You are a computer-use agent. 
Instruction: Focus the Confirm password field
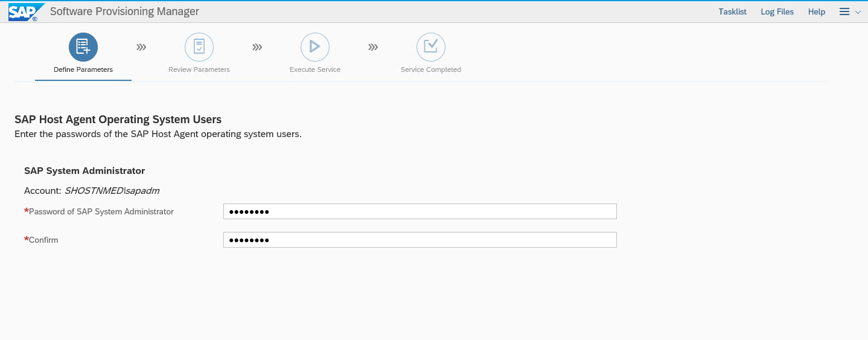420,240
